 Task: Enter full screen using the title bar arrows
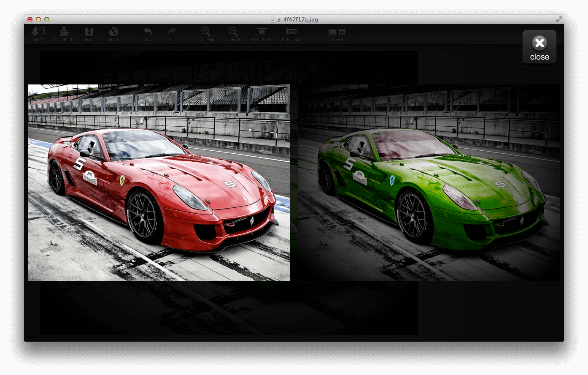coord(559,19)
